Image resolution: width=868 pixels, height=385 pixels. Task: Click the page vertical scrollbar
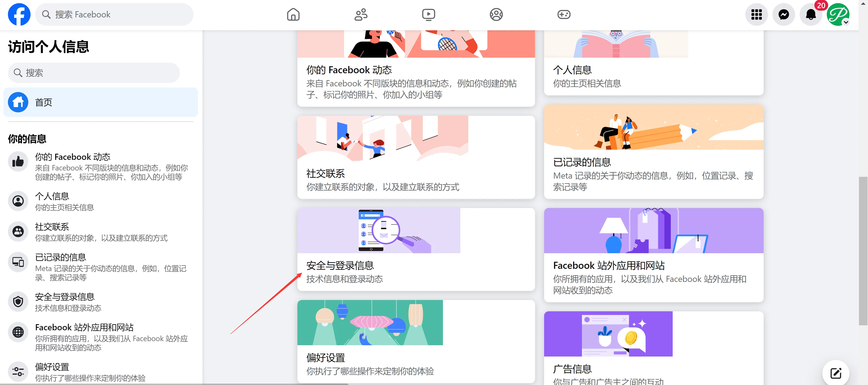tap(863, 251)
